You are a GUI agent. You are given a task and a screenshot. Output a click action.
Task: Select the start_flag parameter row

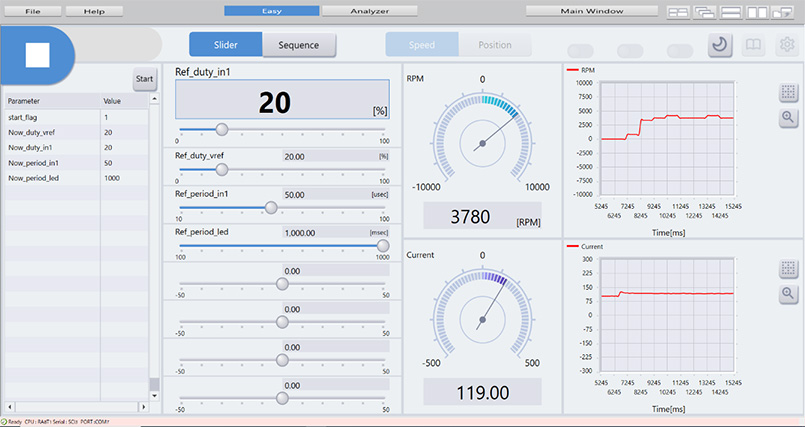(x=77, y=118)
